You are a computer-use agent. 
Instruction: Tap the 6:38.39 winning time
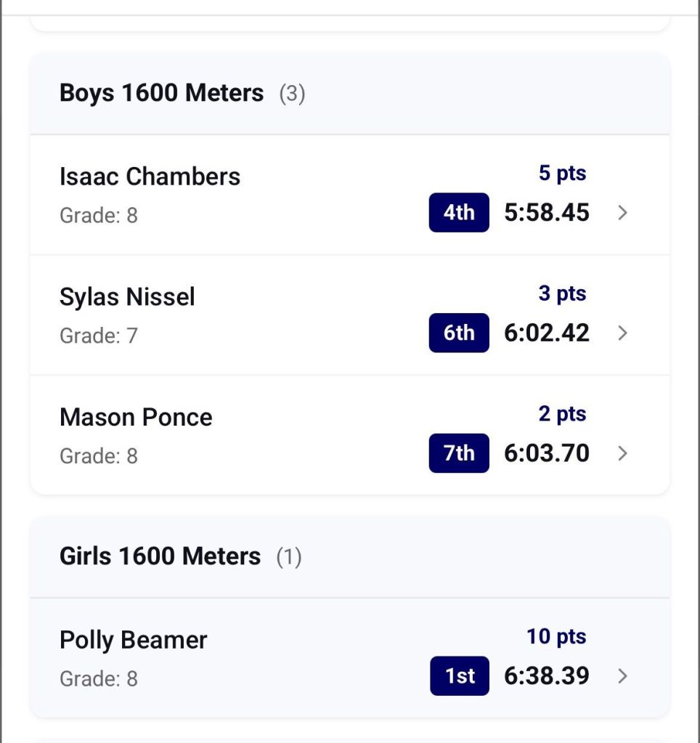(x=547, y=676)
